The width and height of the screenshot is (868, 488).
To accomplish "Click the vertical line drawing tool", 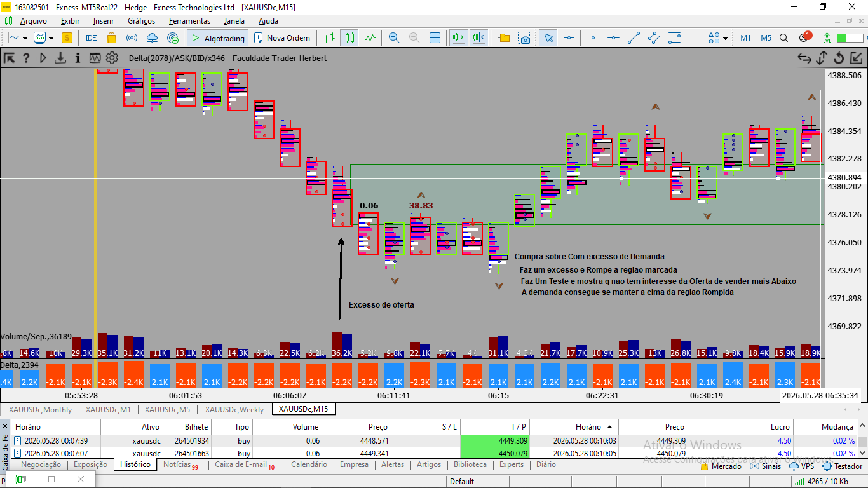I will (593, 38).
